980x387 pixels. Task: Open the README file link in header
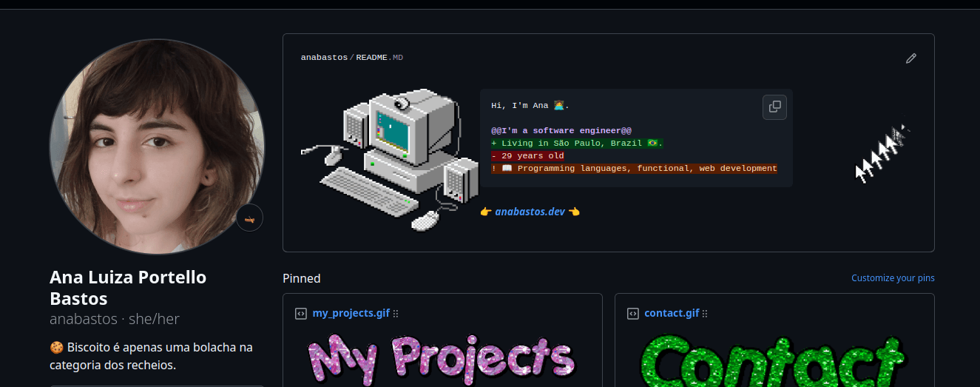point(379,58)
